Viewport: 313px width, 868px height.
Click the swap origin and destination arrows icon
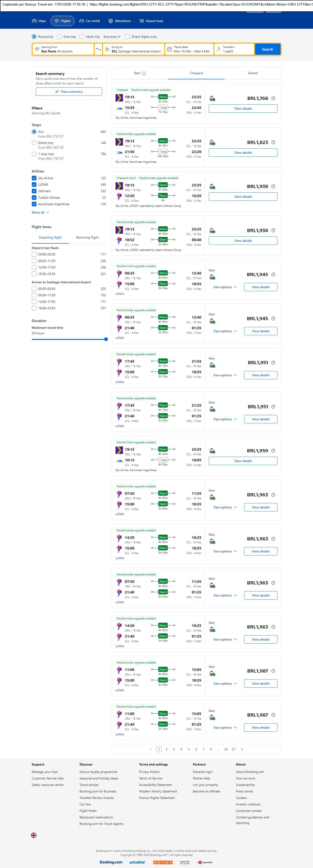pyautogui.click(x=98, y=49)
